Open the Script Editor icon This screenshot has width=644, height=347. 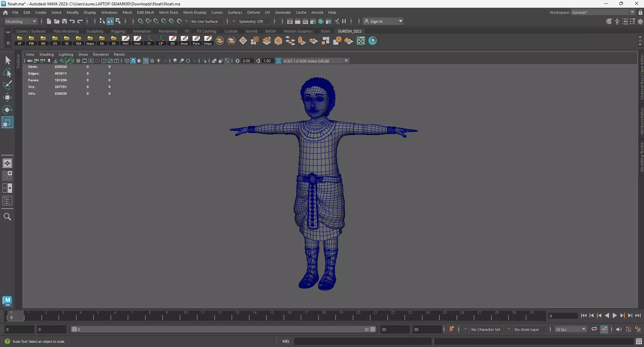639,341
